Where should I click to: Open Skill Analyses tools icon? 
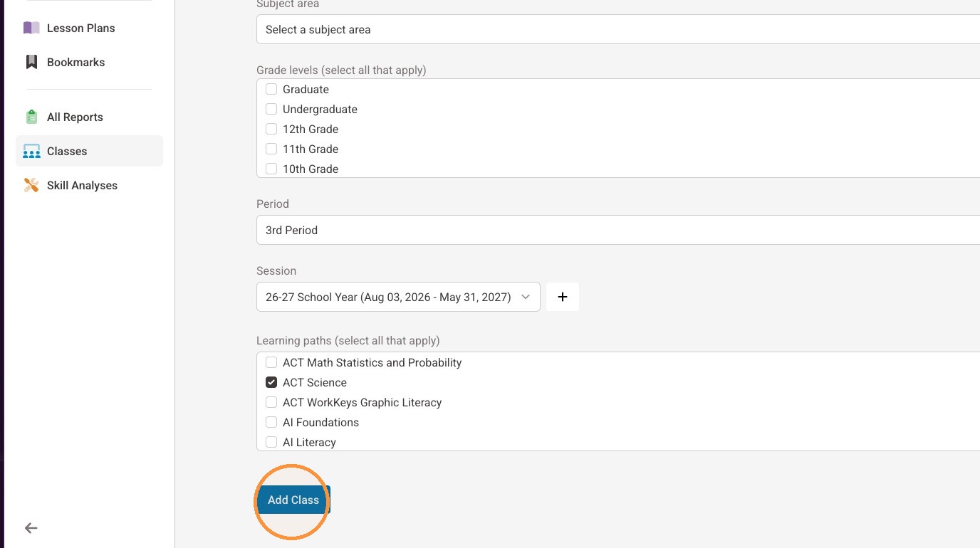click(31, 185)
